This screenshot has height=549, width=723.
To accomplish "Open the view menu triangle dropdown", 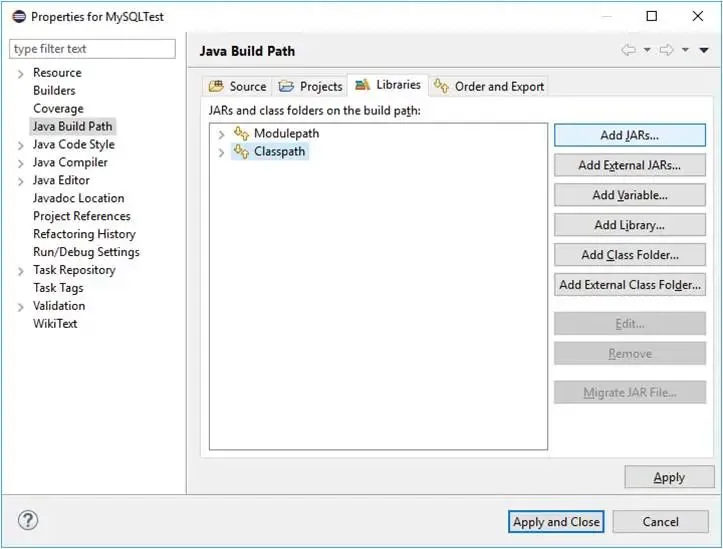I will [x=704, y=50].
